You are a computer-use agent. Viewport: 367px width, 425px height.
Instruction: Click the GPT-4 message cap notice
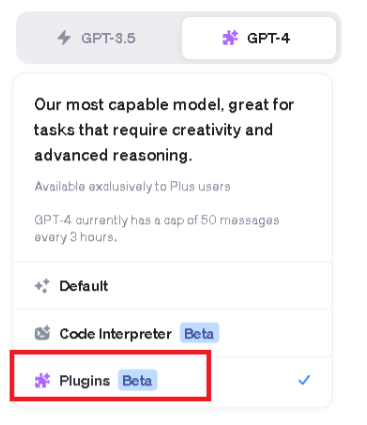pos(157,229)
